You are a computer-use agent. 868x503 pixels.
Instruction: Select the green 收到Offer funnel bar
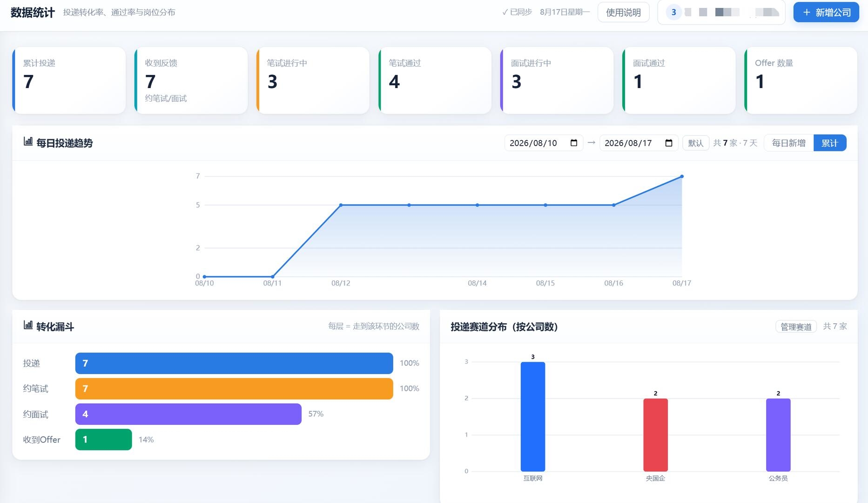pos(103,439)
